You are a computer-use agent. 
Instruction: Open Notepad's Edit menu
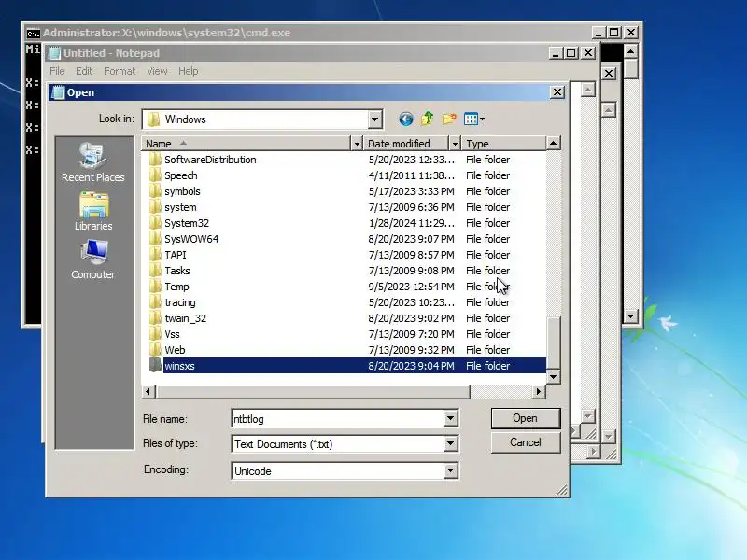click(x=84, y=71)
